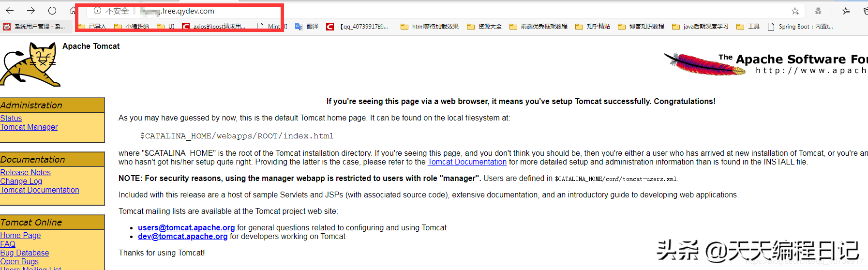Image resolution: width=868 pixels, height=270 pixels.
Task: Open the java后期深度学习 bookmark folder
Action: (700, 27)
